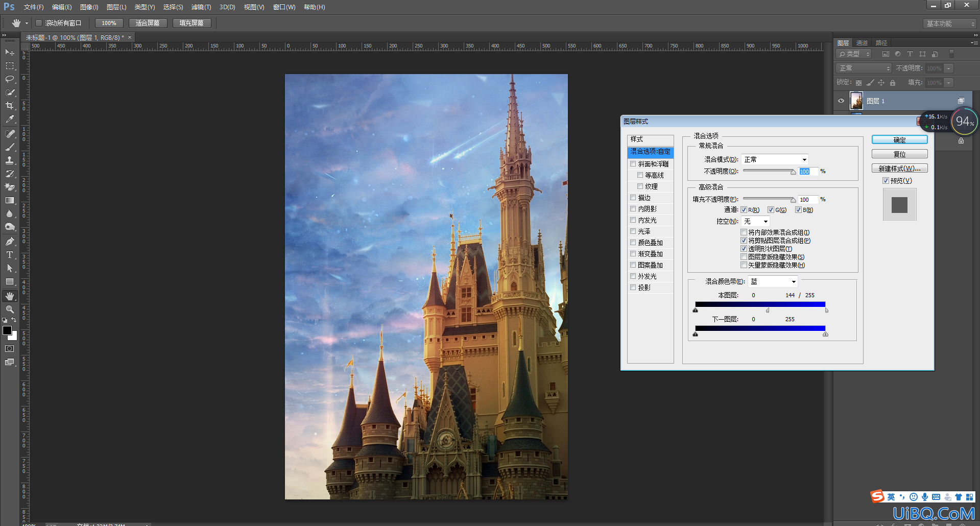Click the 100% zoom button
This screenshot has width=980, height=526.
[109, 23]
